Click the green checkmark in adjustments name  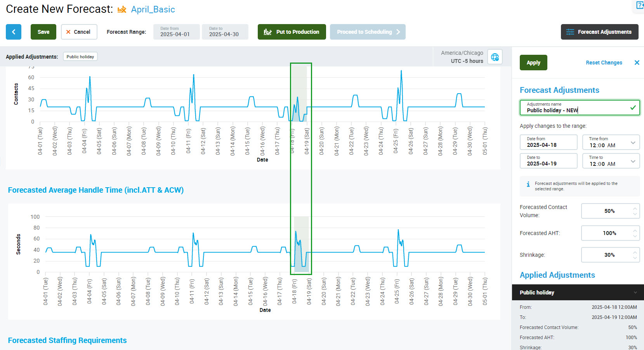point(633,108)
